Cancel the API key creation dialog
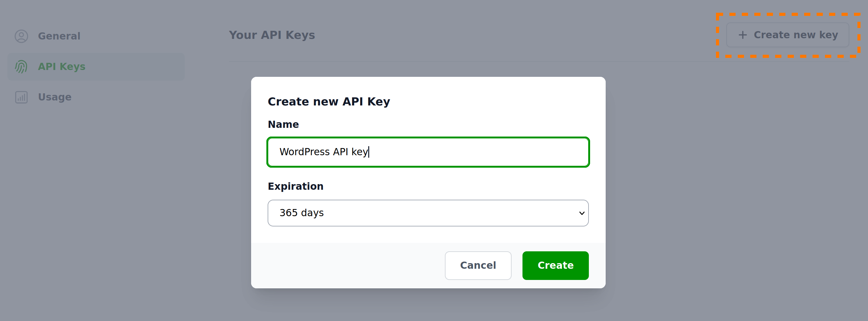The image size is (868, 321). click(x=478, y=266)
